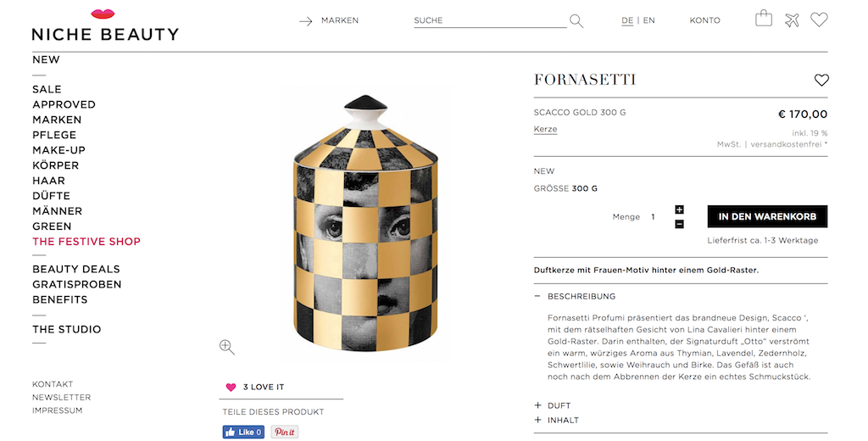
Task: Decrease quantity with minus button
Action: click(679, 224)
